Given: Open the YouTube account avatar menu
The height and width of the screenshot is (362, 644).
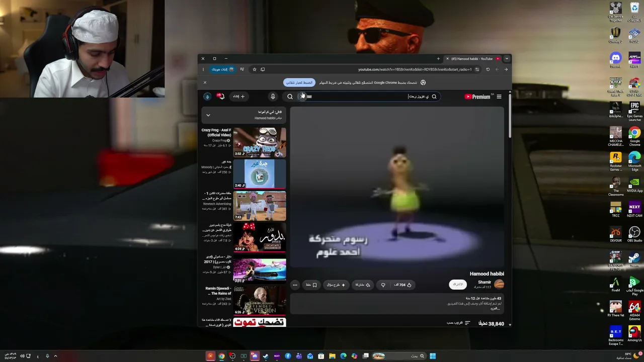Looking at the screenshot, I should (207, 97).
